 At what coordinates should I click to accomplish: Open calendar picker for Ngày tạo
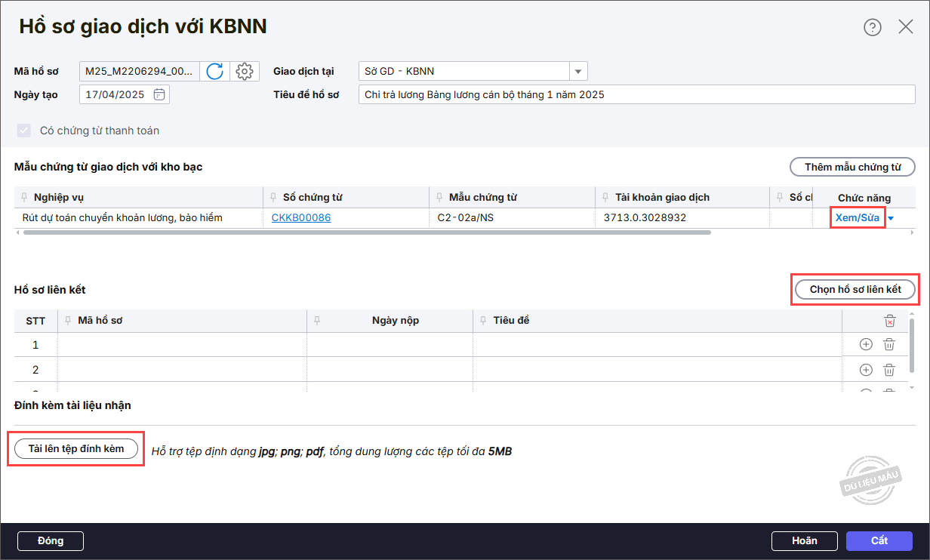coord(159,95)
